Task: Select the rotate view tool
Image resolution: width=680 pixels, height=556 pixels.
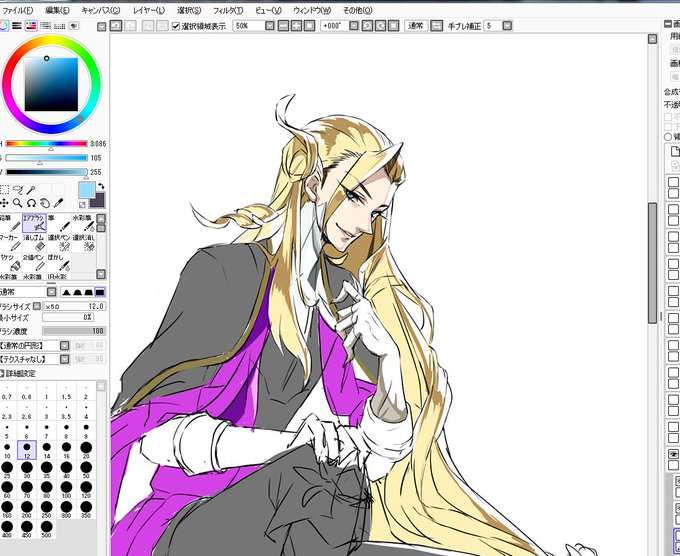Action: [x=31, y=203]
